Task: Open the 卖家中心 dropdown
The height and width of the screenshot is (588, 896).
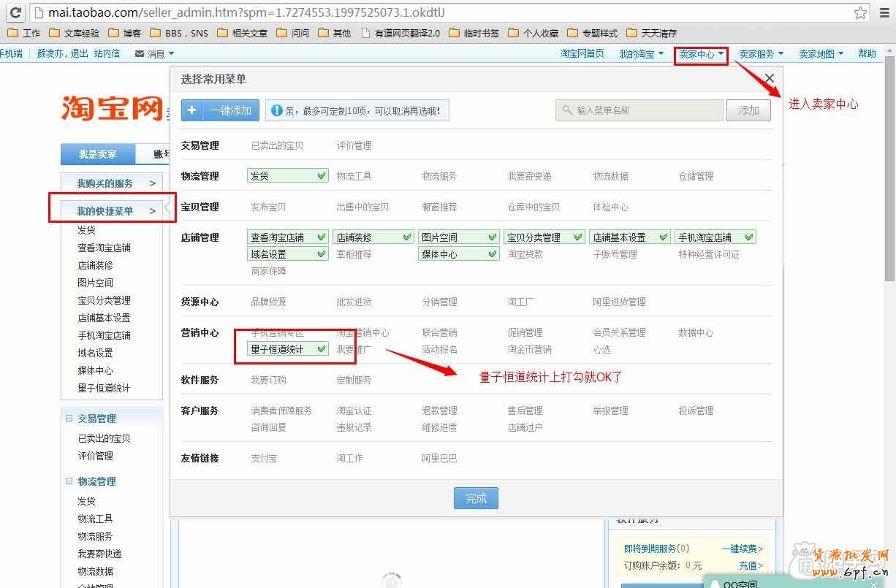Action: (x=700, y=53)
